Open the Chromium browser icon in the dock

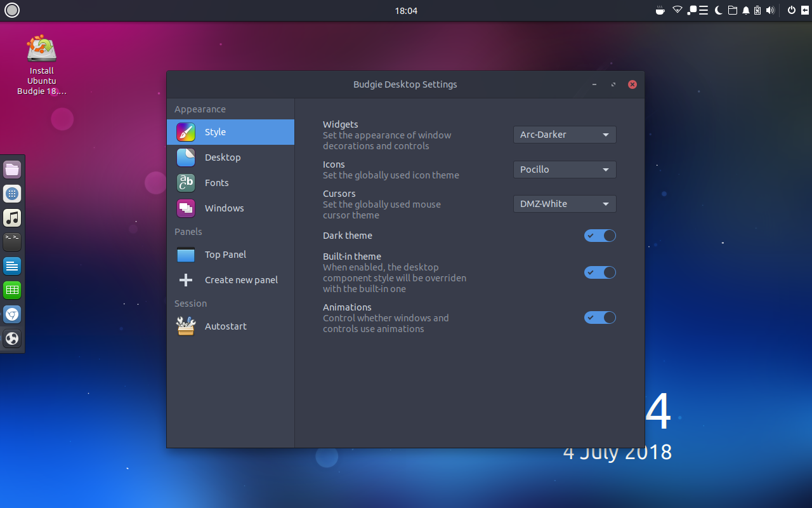point(12,314)
